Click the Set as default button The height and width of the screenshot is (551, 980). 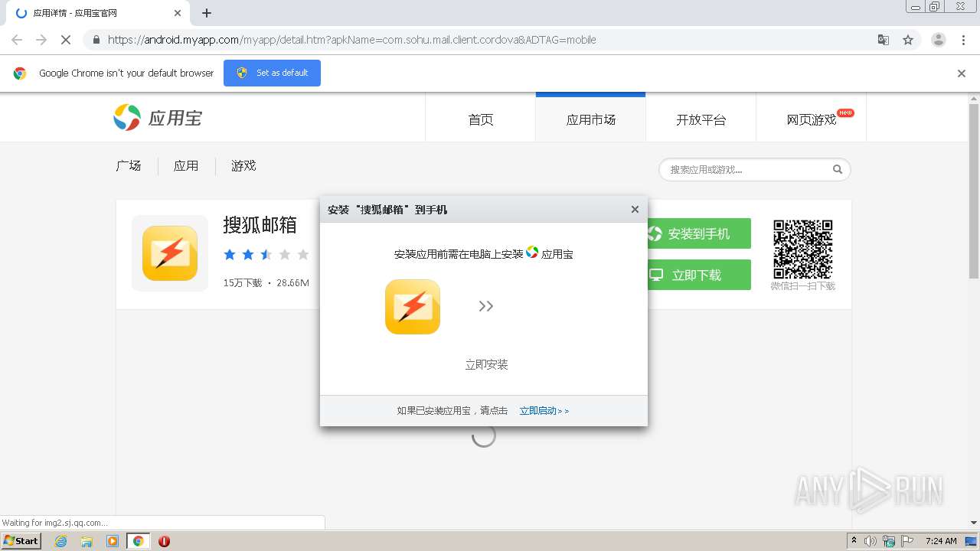click(272, 73)
